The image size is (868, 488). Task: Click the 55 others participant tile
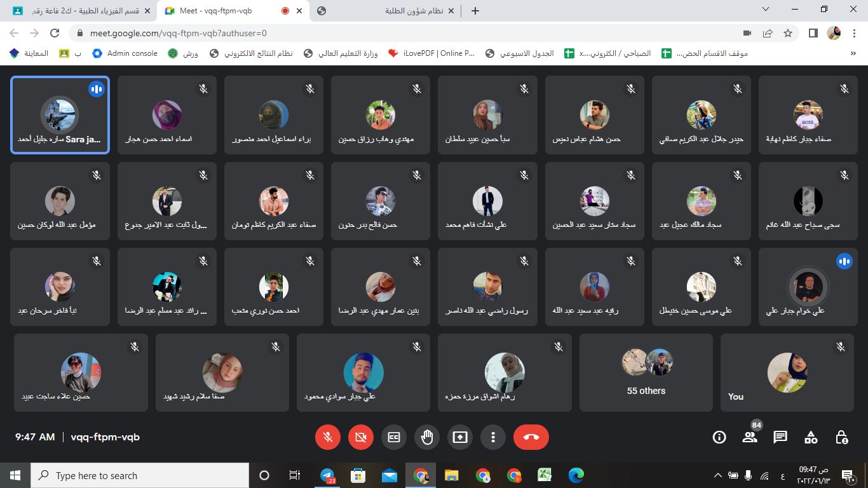(x=646, y=373)
